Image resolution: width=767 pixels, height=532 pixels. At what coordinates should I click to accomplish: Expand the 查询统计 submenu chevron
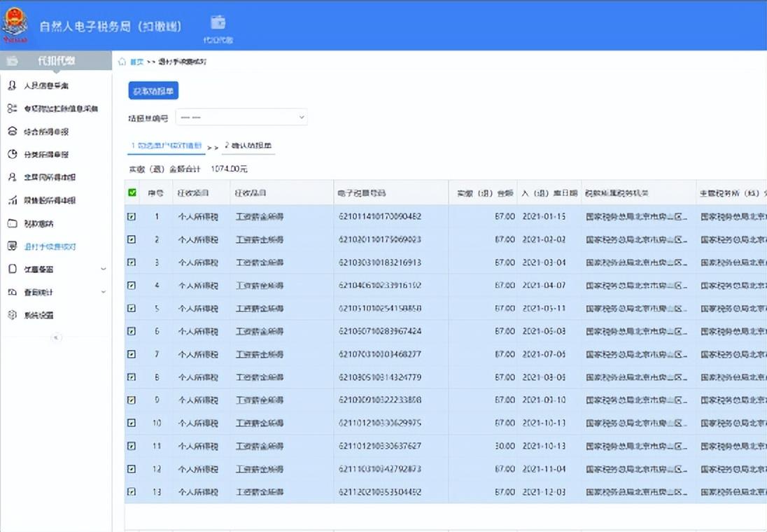click(103, 292)
